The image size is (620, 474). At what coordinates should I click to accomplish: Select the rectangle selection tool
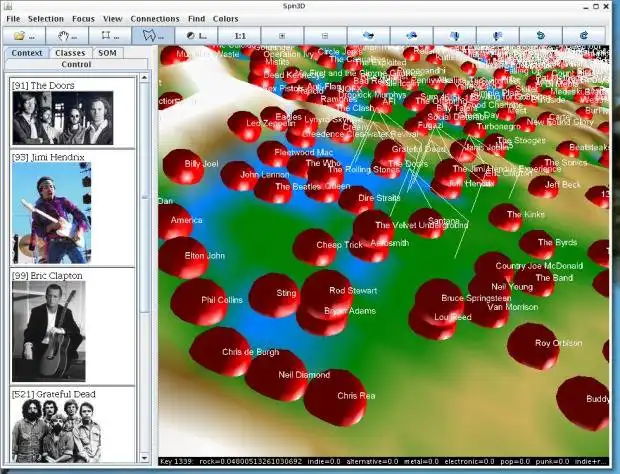coord(110,36)
